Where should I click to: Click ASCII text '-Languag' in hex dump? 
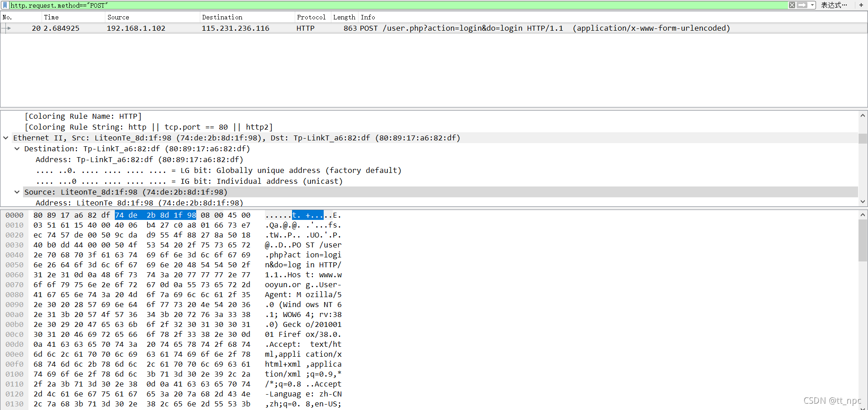click(283, 394)
